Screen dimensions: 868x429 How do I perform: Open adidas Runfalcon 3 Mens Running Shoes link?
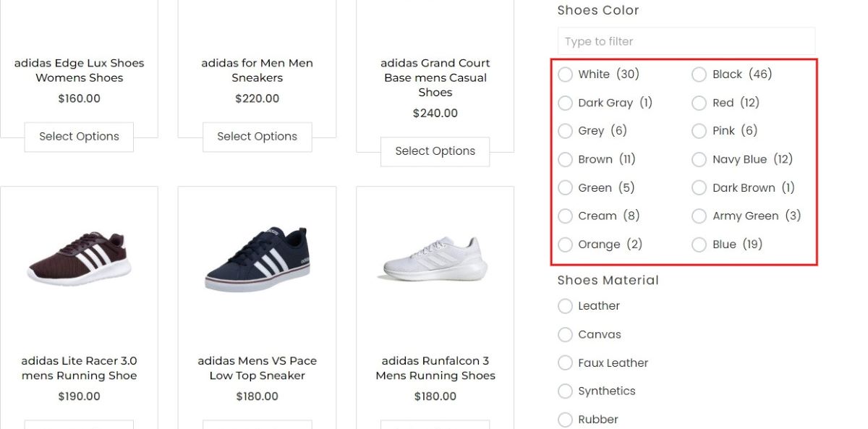point(435,368)
